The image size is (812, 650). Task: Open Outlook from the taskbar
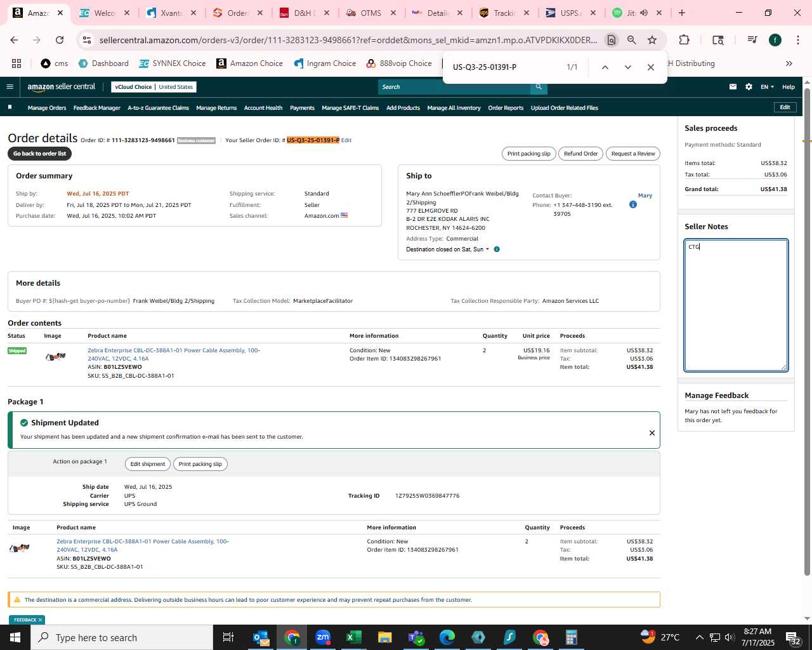click(x=261, y=637)
